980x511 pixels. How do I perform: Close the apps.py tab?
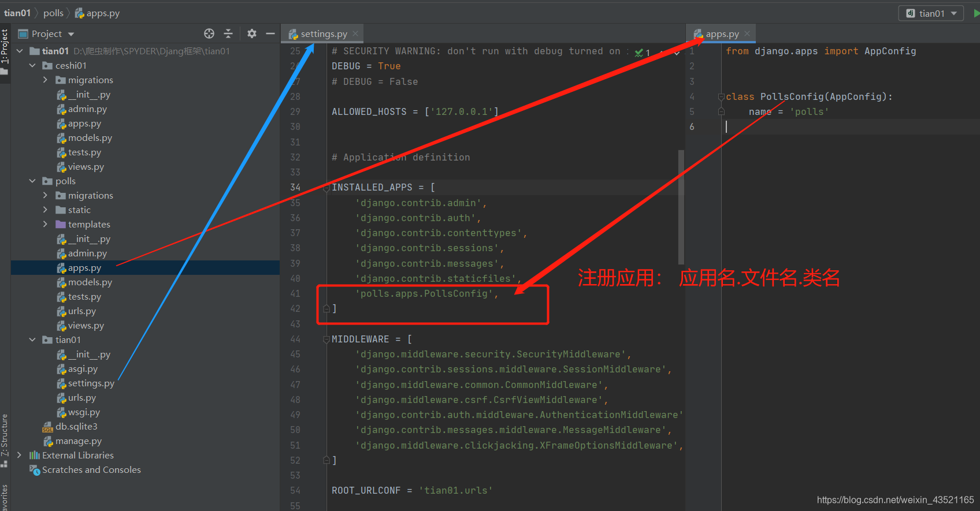(747, 34)
